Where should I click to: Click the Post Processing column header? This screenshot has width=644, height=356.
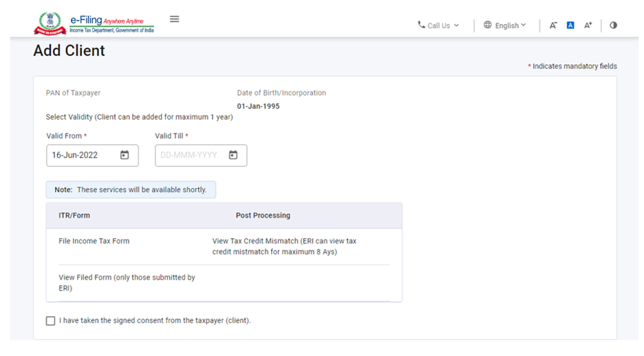[263, 216]
